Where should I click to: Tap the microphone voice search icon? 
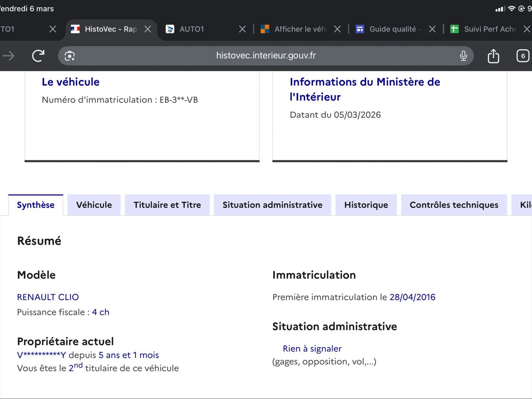tap(463, 56)
